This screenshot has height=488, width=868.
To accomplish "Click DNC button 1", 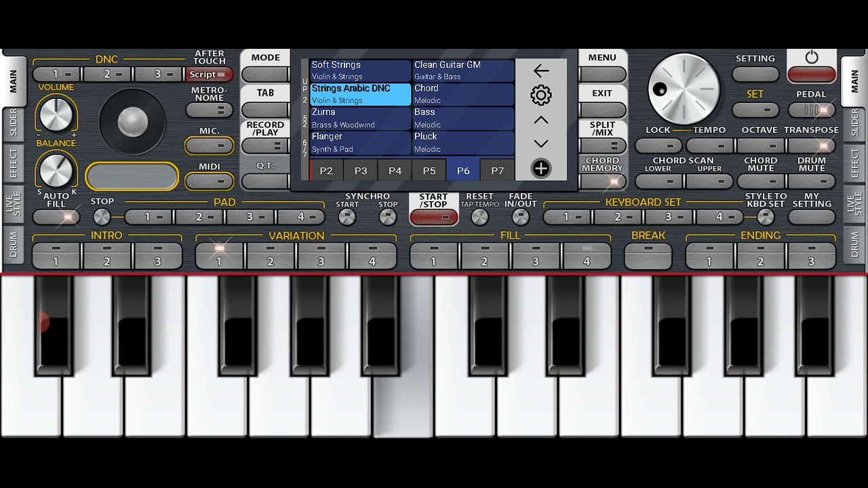I will coord(56,75).
